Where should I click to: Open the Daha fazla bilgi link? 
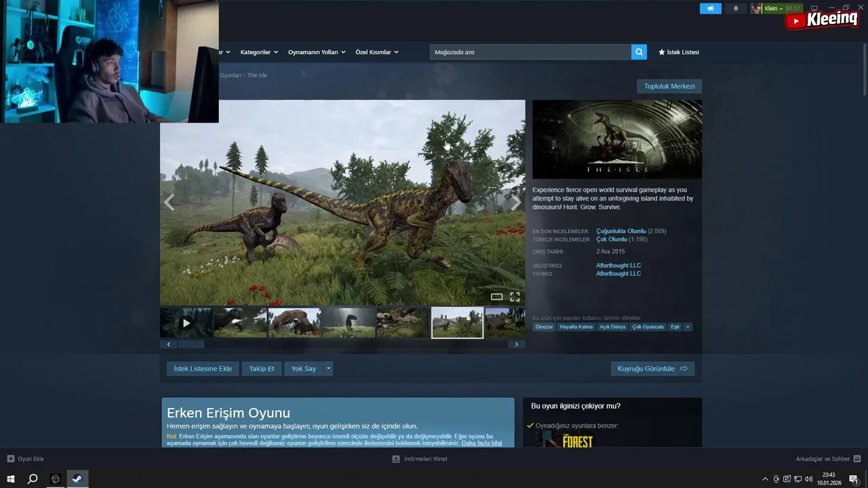tap(481, 443)
